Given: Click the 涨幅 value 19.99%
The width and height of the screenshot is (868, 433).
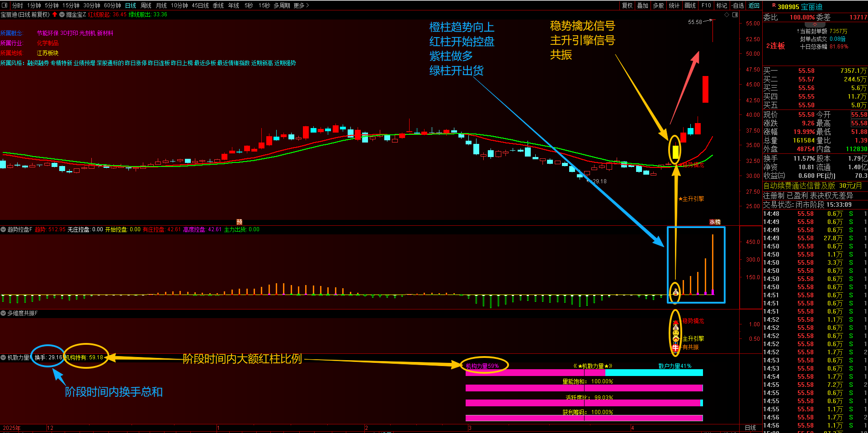Looking at the screenshot, I should click(804, 132).
